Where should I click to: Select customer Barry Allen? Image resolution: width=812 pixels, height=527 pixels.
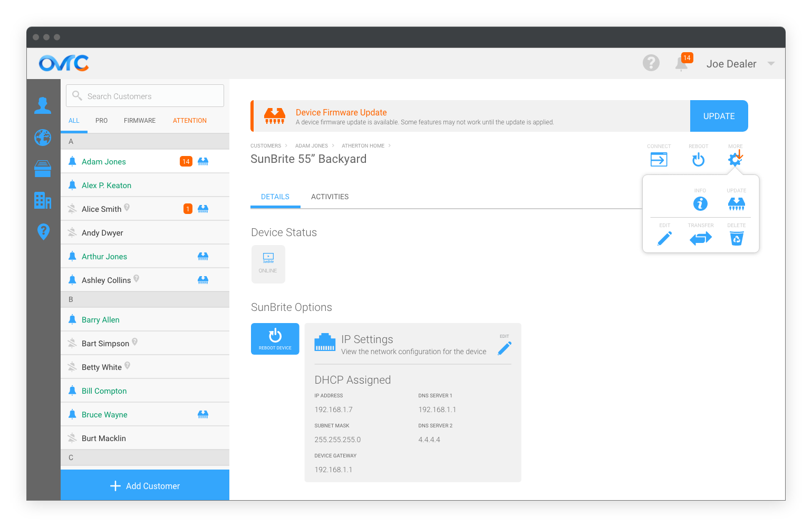(145, 319)
